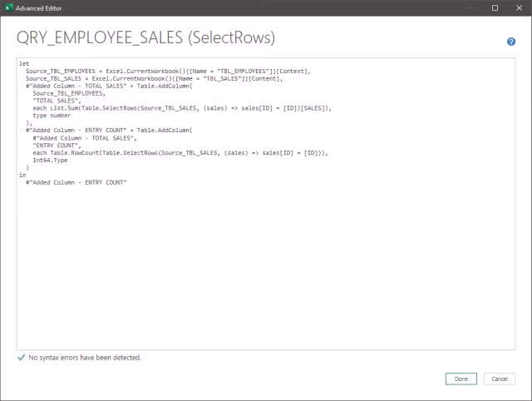Click the Added Column - TOTAL SALES definition line
Viewport: 532px width, 401px height.
pyautogui.click(x=109, y=86)
